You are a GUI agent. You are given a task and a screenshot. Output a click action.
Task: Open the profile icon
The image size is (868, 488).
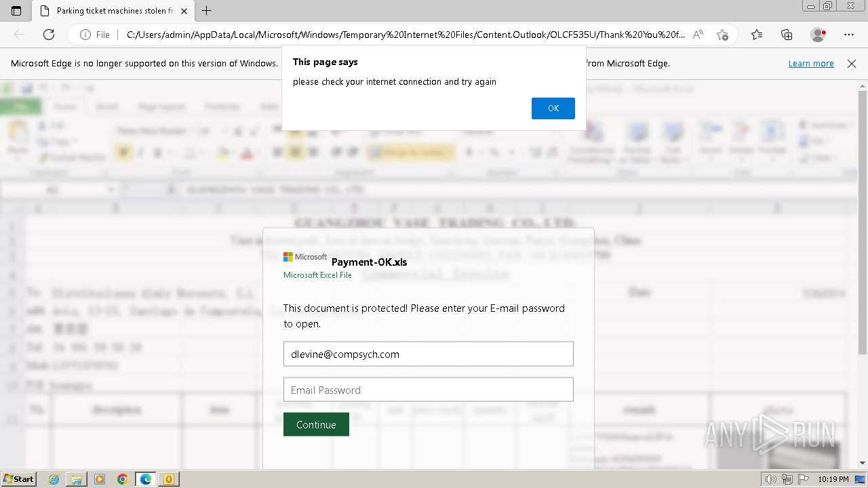click(818, 35)
